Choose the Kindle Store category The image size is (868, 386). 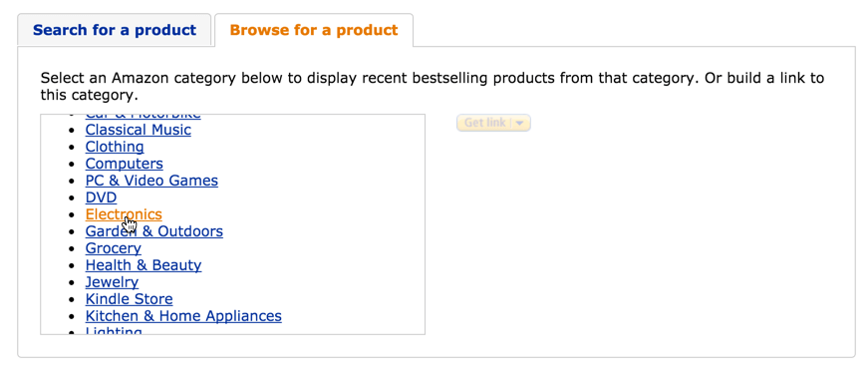pos(129,299)
